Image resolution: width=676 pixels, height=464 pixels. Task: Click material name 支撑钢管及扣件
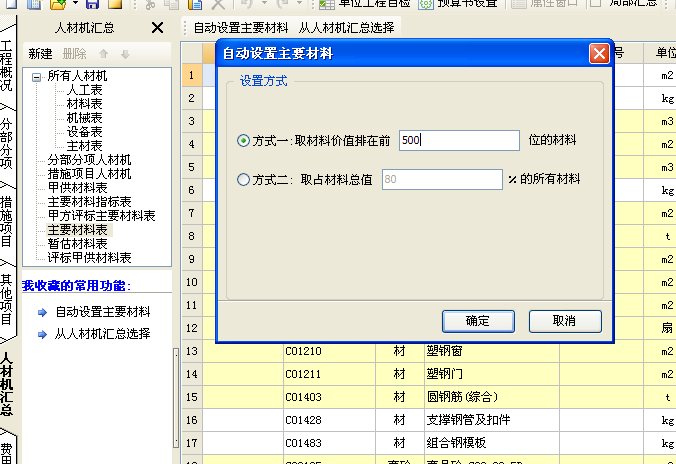click(468, 420)
